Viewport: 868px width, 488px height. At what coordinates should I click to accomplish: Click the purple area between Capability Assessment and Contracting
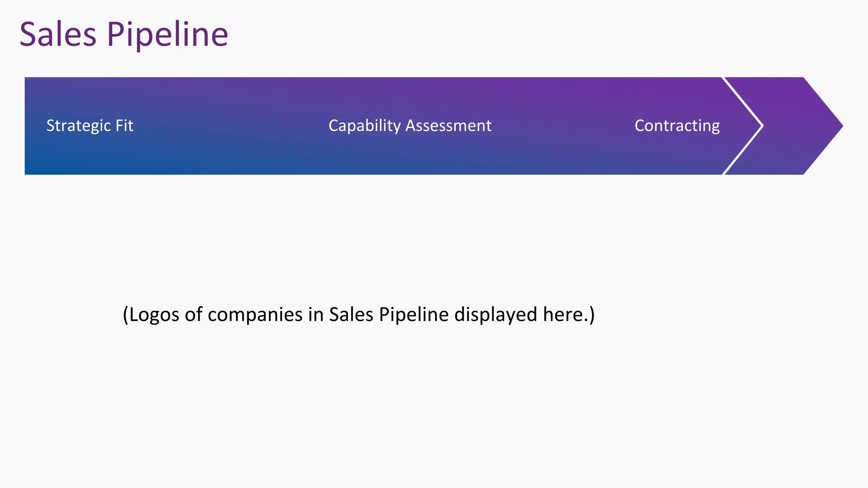[563, 126]
